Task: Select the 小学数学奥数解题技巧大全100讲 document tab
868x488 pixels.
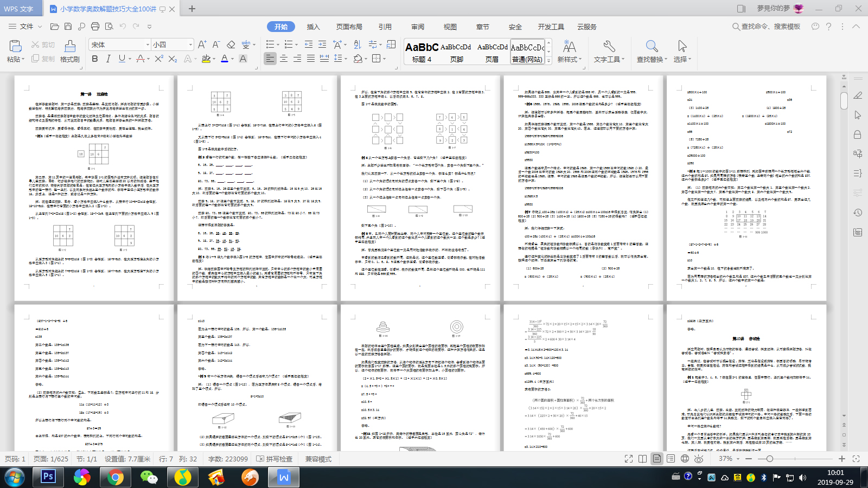Action: 108,9
